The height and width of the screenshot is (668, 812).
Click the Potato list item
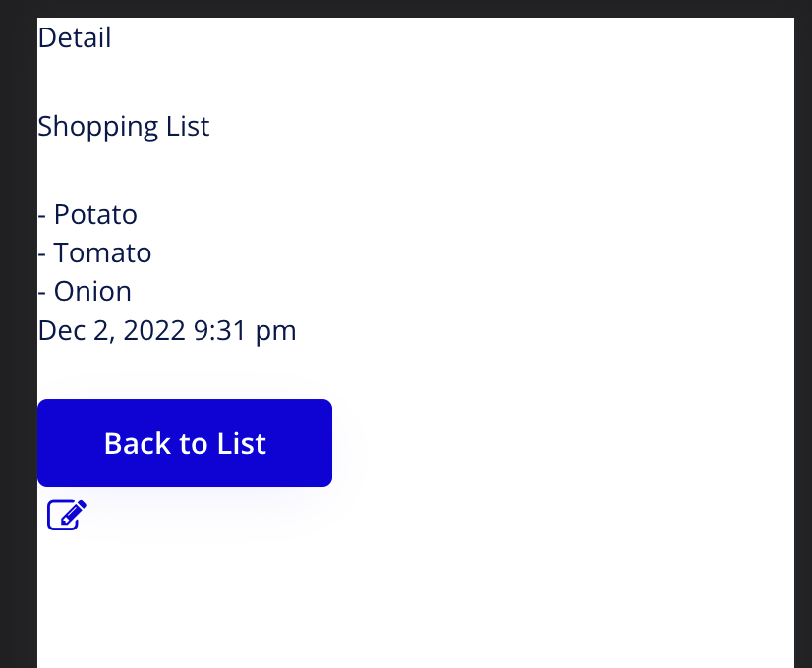coord(95,214)
